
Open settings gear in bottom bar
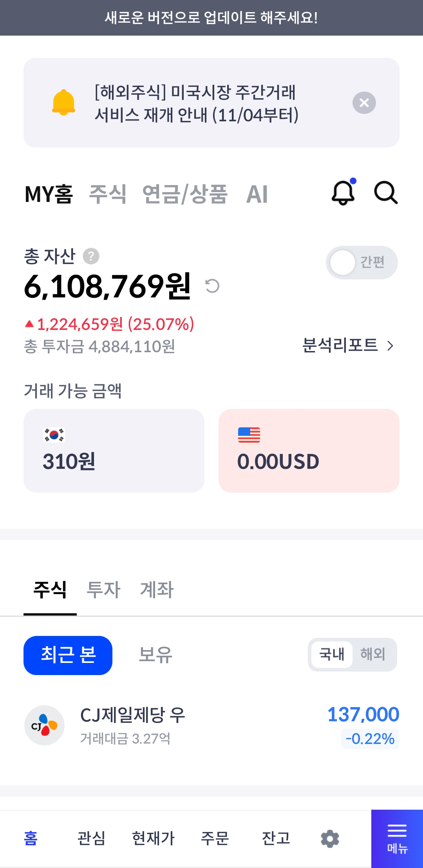330,839
